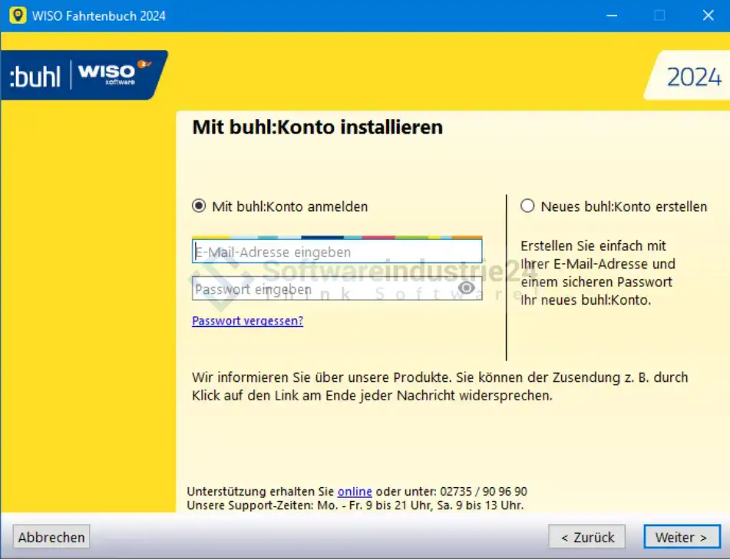Image resolution: width=730 pixels, height=560 pixels.
Task: Focus the E-Mail-Adresse input field
Action: (336, 252)
